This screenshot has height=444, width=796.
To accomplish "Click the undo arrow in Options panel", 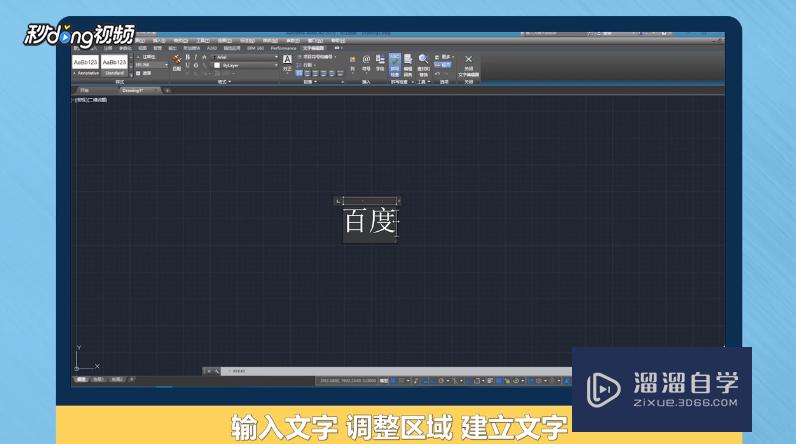I will coord(438,74).
